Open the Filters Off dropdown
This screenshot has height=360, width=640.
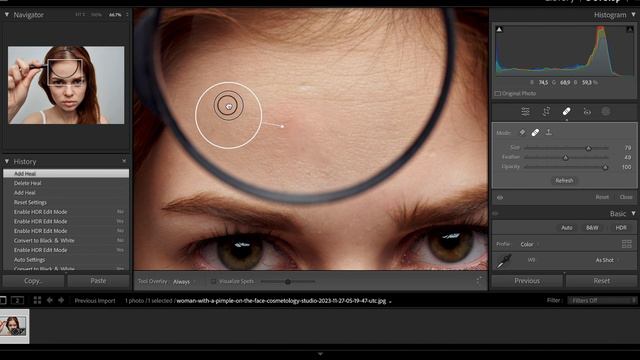click(x=602, y=300)
